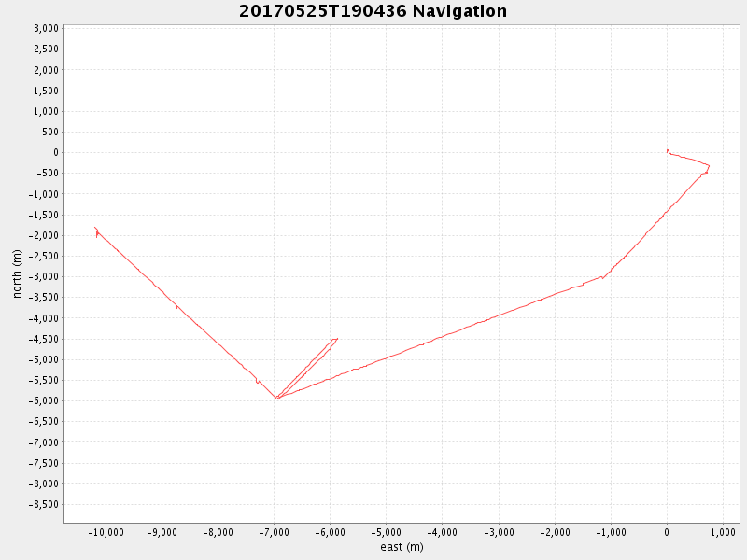Click the 0 tick on the east axis

pos(667,532)
